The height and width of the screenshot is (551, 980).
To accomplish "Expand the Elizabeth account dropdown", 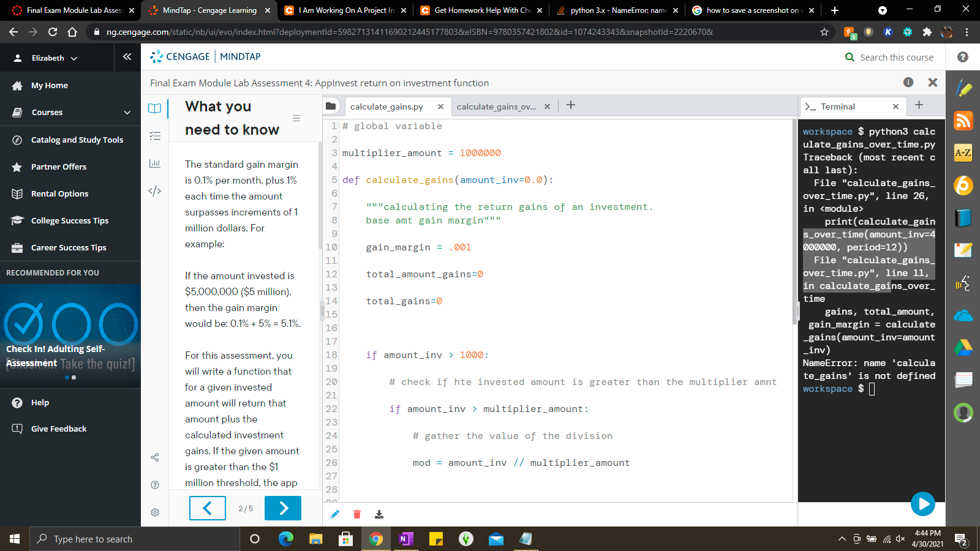I will coord(73,58).
